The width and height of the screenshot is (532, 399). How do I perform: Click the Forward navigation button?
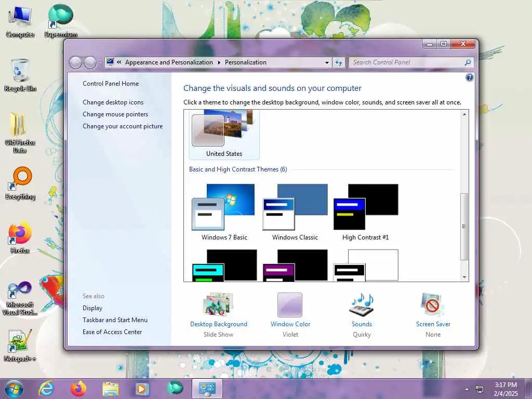click(90, 62)
